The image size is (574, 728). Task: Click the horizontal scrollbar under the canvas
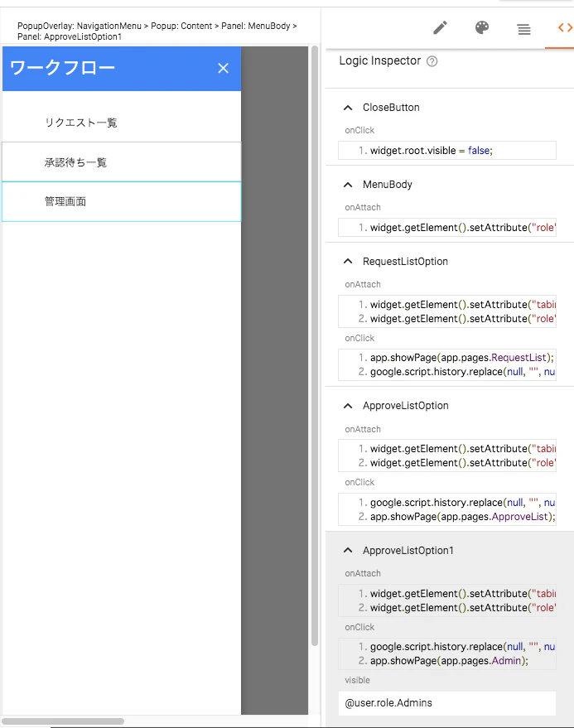[x=63, y=721]
